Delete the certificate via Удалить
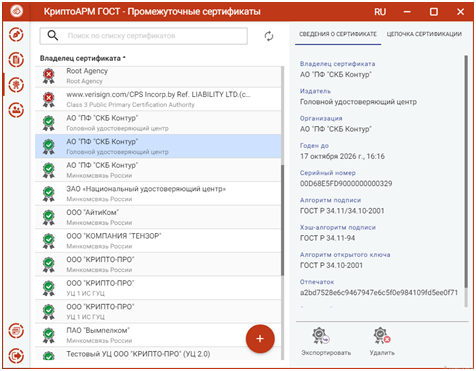Screen dimensions: 476x371 382,341
